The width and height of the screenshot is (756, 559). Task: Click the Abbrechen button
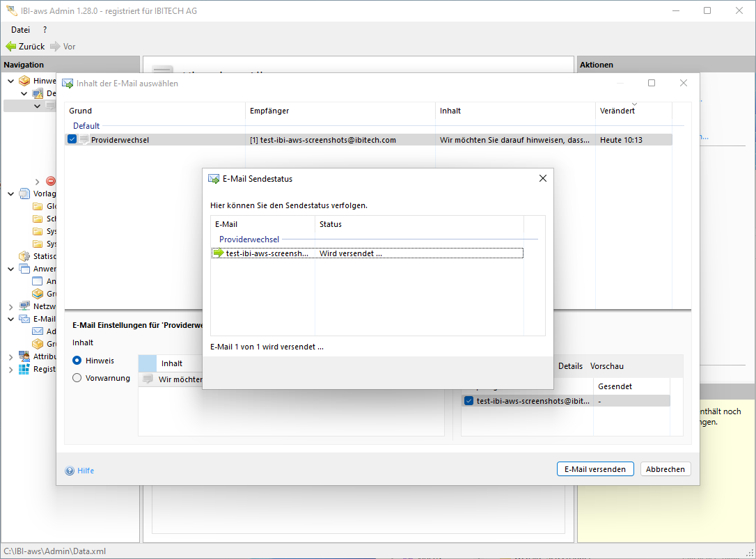[666, 469]
